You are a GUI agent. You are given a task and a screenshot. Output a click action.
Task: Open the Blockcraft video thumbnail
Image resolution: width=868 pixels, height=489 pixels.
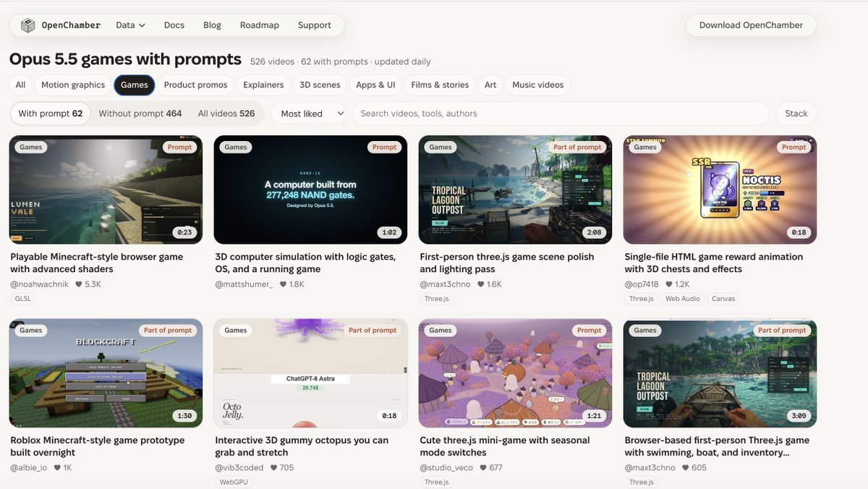[106, 373]
